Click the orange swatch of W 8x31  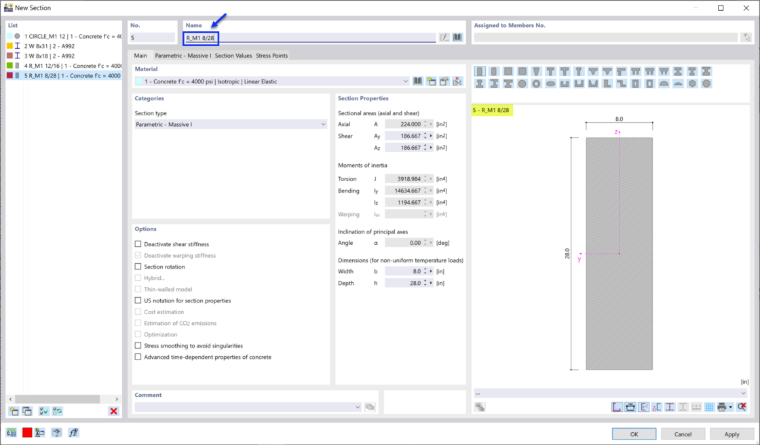pyautogui.click(x=10, y=46)
